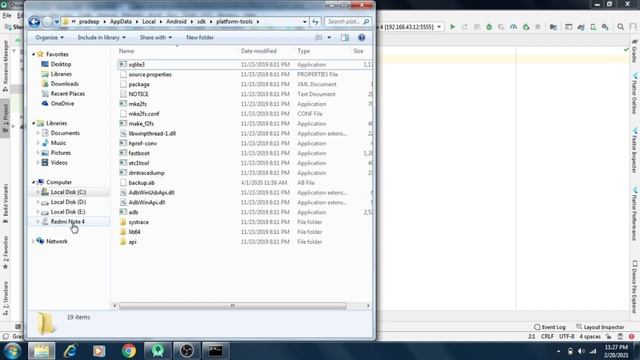Collapse the Favorites tree group

[x=33, y=54]
